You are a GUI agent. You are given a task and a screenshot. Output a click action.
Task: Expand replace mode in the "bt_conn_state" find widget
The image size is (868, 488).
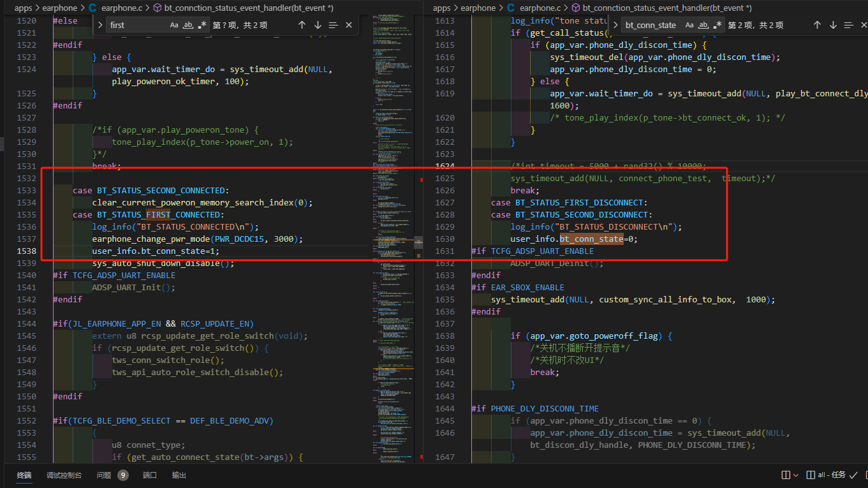615,25
